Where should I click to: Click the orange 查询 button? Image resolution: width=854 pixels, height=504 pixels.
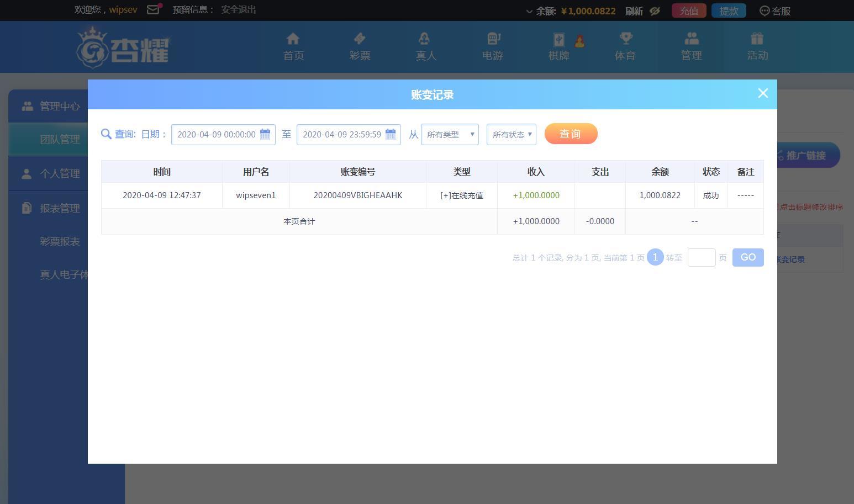click(x=571, y=134)
